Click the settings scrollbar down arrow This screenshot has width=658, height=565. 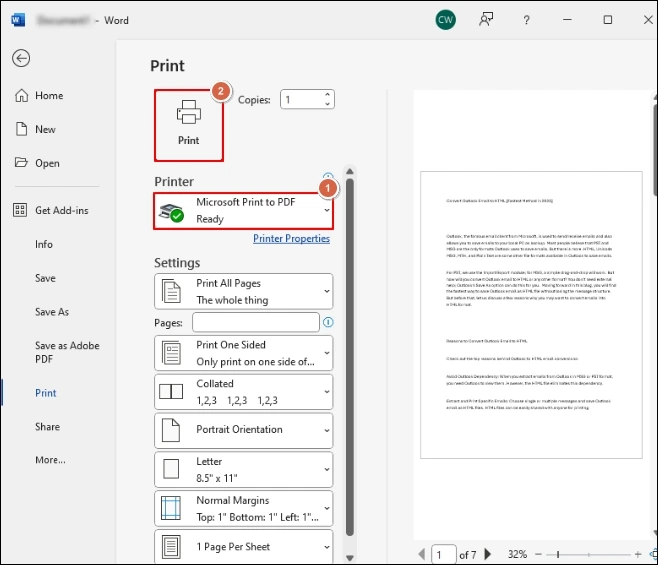pyautogui.click(x=350, y=558)
